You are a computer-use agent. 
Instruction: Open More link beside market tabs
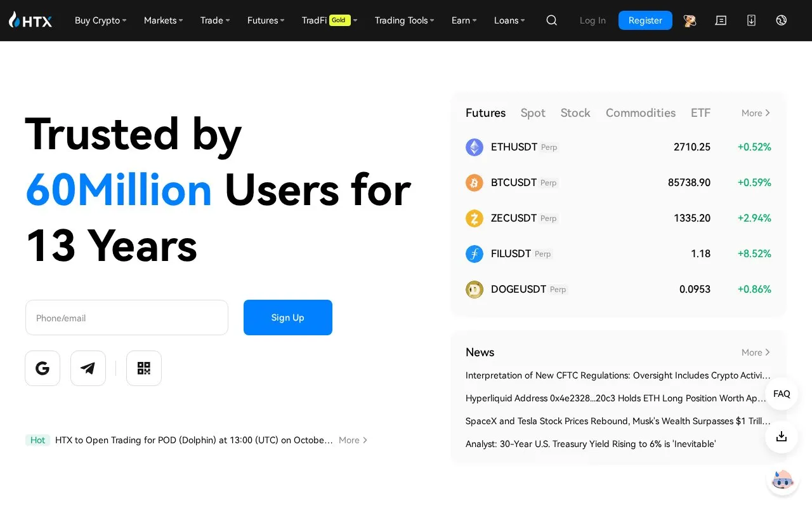pos(756,113)
